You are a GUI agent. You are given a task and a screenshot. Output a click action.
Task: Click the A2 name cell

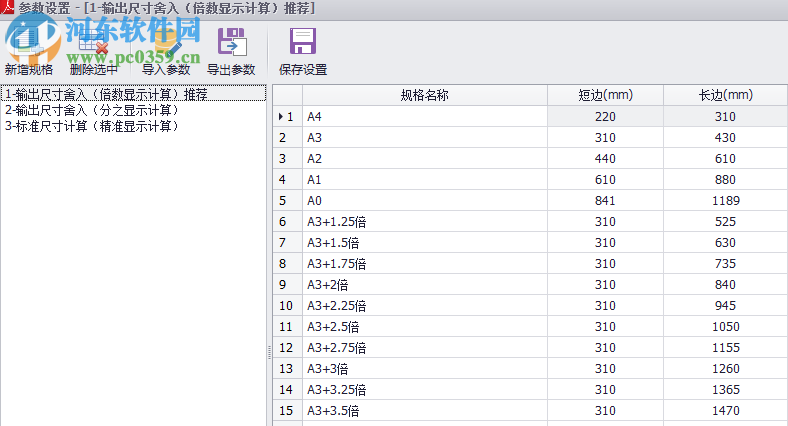[x=425, y=159]
